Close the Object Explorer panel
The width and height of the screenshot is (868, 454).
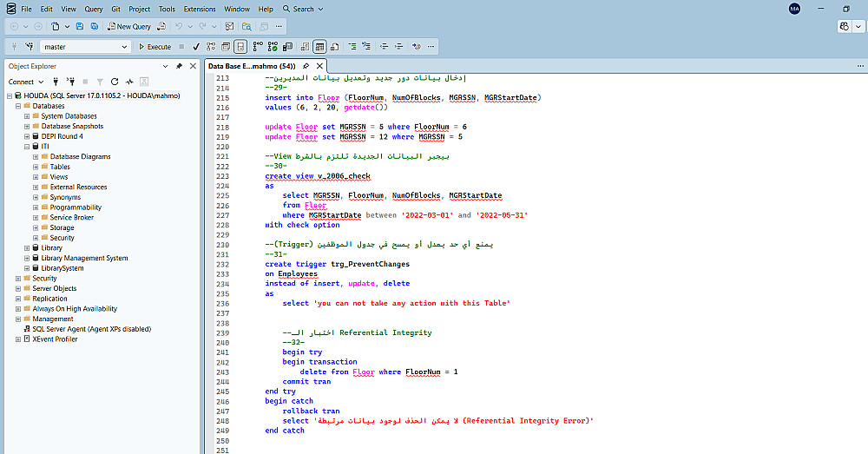[x=193, y=66]
